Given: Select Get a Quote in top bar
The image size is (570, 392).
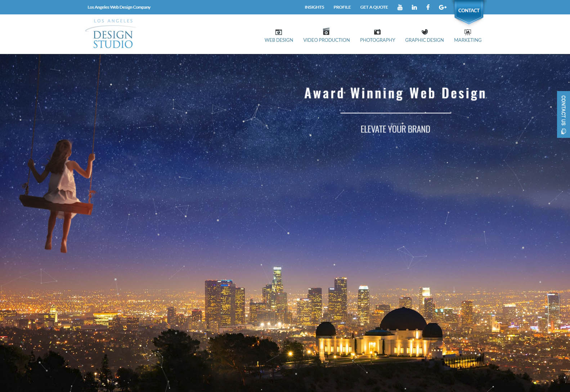Looking at the screenshot, I should tap(374, 7).
